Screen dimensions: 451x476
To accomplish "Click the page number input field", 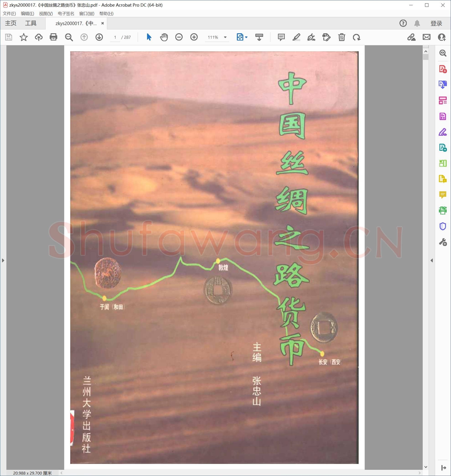I will [x=115, y=37].
